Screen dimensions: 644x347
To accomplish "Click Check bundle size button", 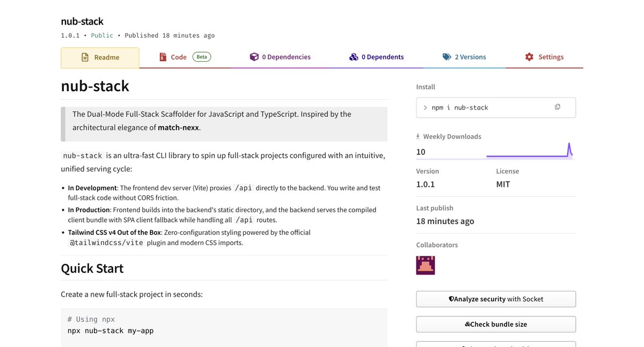I will tap(496, 324).
